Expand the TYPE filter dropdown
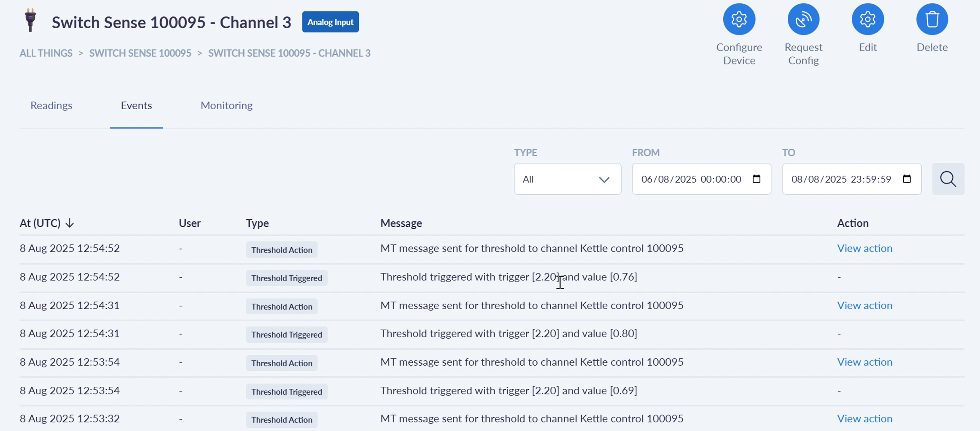This screenshot has height=431, width=980. point(567,179)
